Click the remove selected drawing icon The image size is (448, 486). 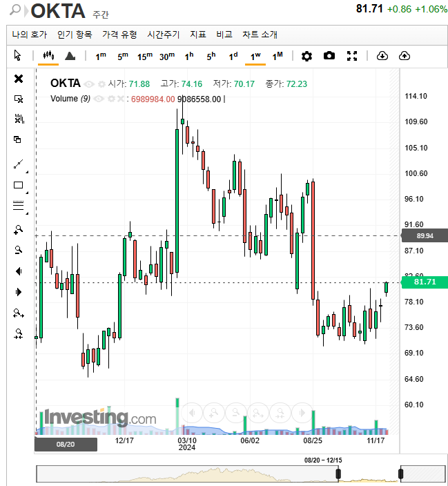click(19, 99)
